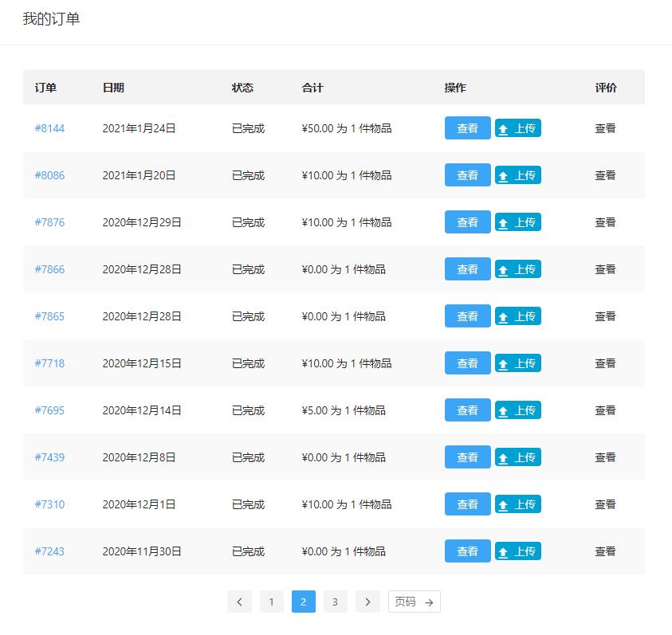672x635 pixels.
Task: Click the go arrow beside 页码 field
Action: (x=430, y=602)
